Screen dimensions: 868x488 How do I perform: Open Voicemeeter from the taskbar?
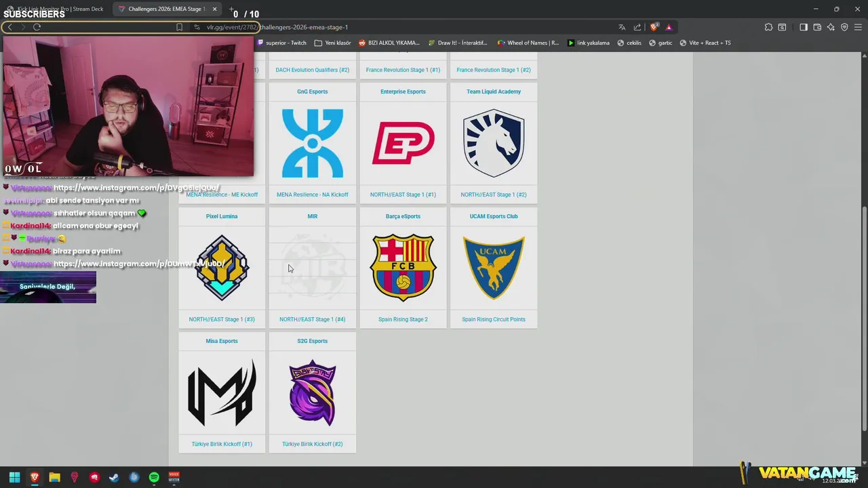(x=174, y=477)
